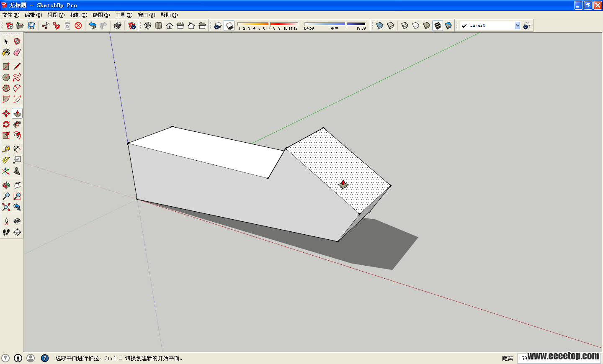This screenshot has width=603, height=364.
Task: Activate the Push/Pull tool
Action: pyautogui.click(x=17, y=113)
